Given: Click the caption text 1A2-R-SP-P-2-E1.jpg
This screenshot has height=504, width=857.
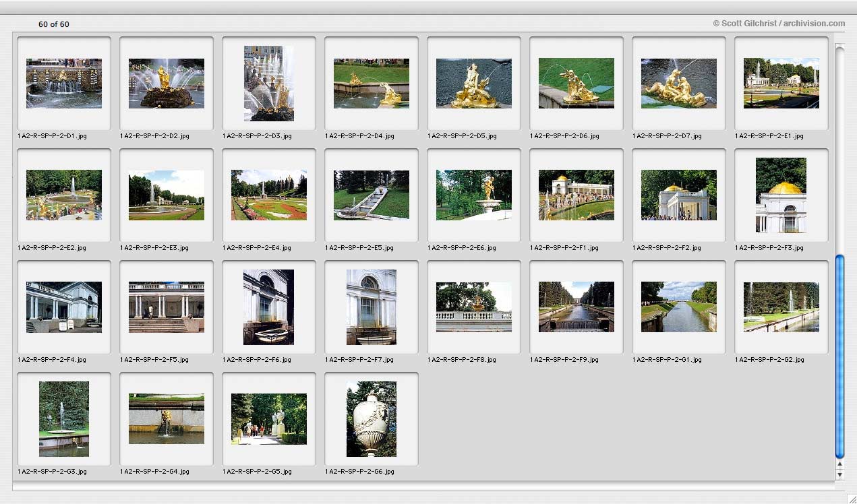Looking at the screenshot, I should [x=769, y=136].
